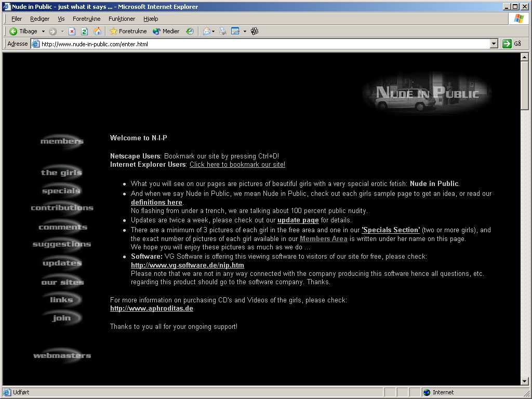532x399 pixels.
Task: Click the Udført status bar page icon
Action: point(7,392)
